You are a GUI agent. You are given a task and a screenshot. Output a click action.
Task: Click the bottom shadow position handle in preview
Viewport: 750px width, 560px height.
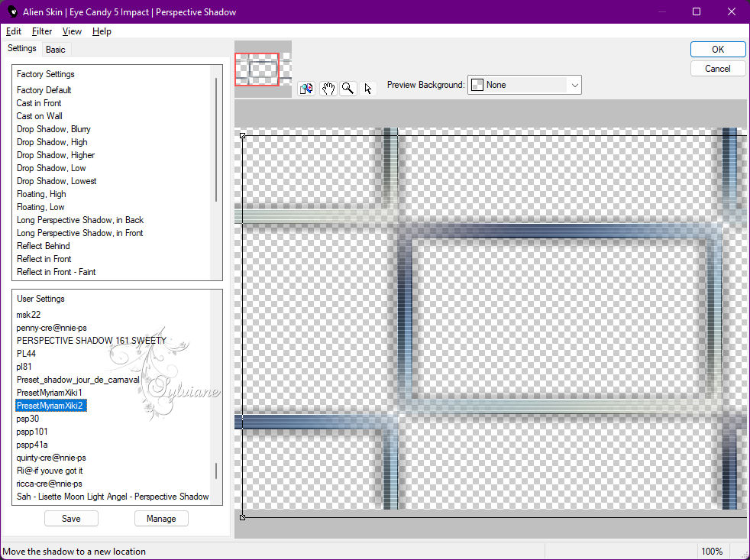coord(243,517)
